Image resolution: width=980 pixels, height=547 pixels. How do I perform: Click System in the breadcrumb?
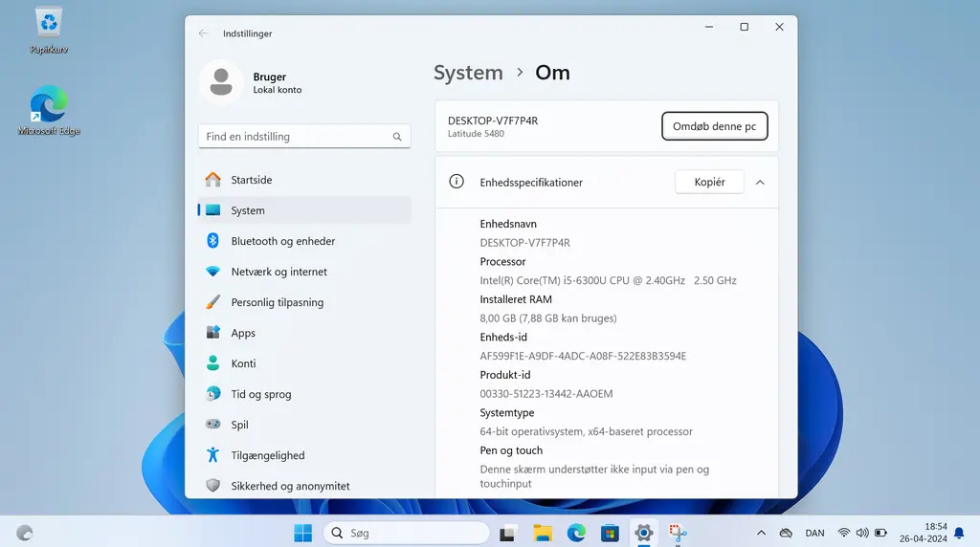[468, 73]
